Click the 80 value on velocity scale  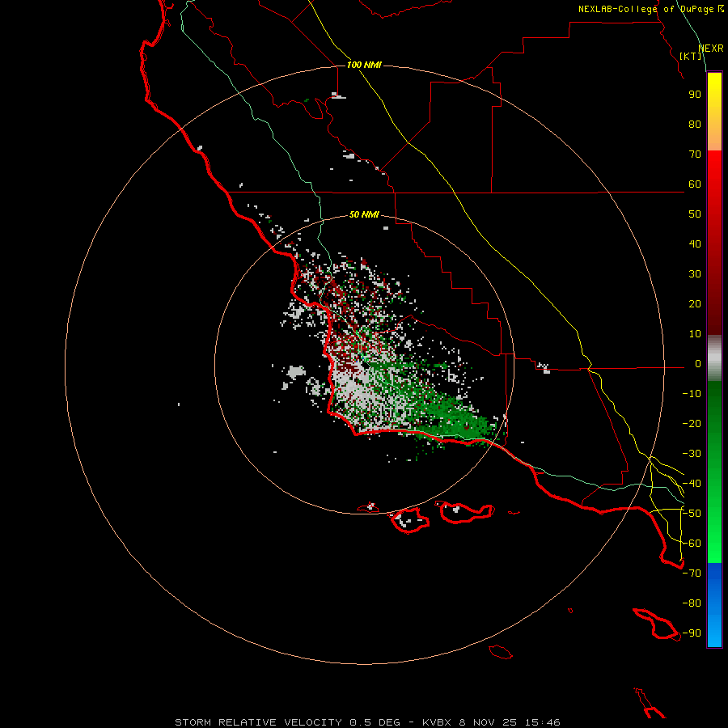coord(695,125)
